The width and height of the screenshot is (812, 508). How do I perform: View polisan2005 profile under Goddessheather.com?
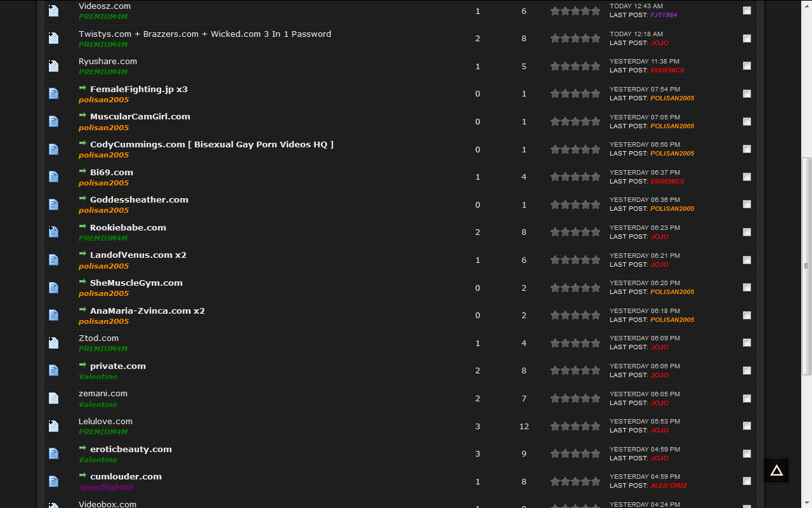(103, 210)
